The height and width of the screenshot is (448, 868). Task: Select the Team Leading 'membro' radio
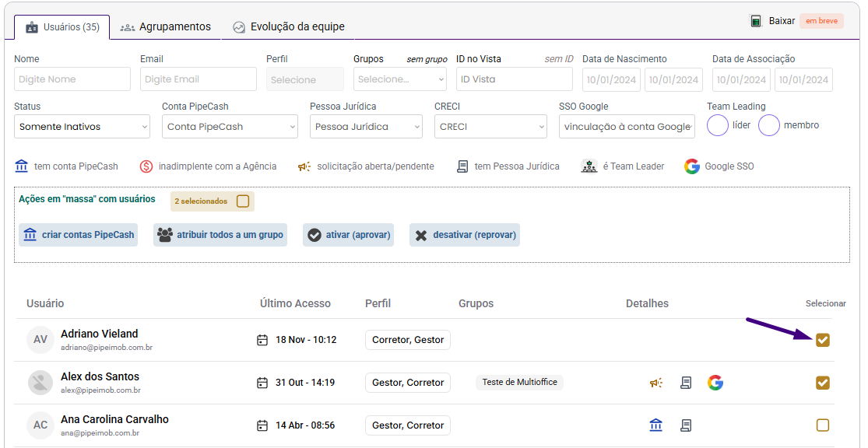coord(769,125)
